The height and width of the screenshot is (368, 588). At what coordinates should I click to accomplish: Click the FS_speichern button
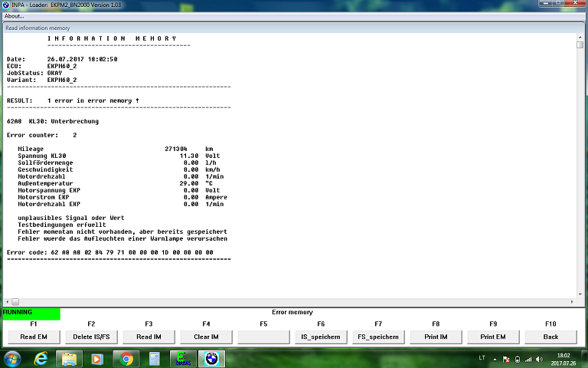point(378,337)
